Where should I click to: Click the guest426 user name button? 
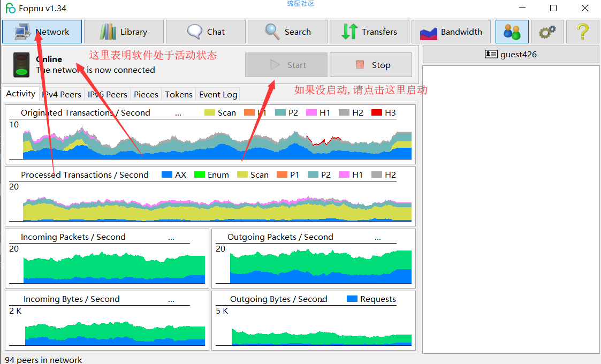point(511,54)
